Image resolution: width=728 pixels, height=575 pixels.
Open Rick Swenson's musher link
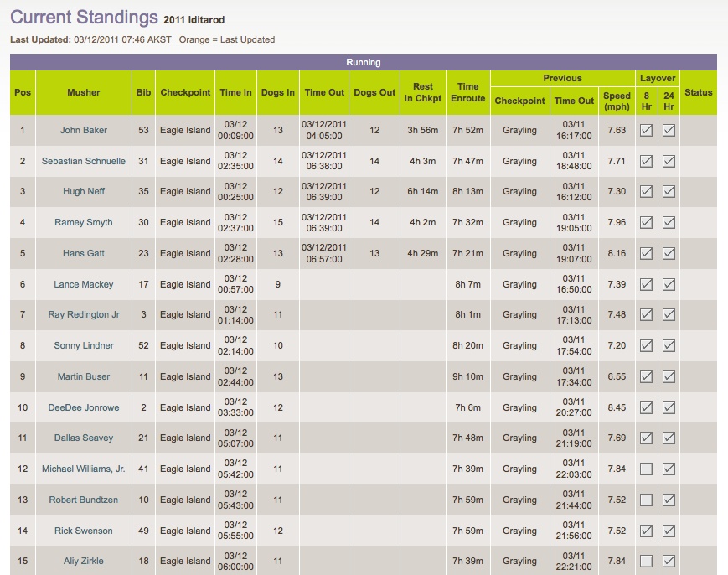[x=84, y=531]
